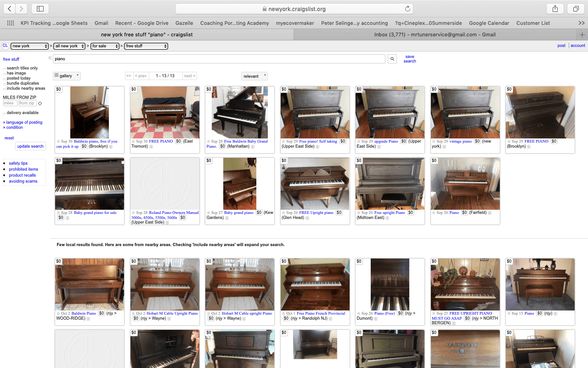Expand the condition filter
This screenshot has height=368, width=588.
tap(13, 127)
